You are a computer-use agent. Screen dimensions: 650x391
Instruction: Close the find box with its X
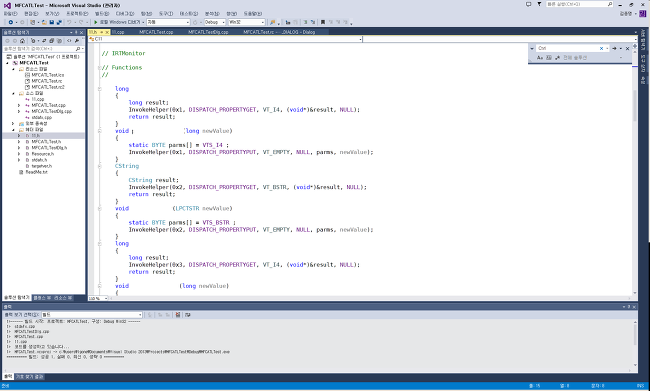628,49
